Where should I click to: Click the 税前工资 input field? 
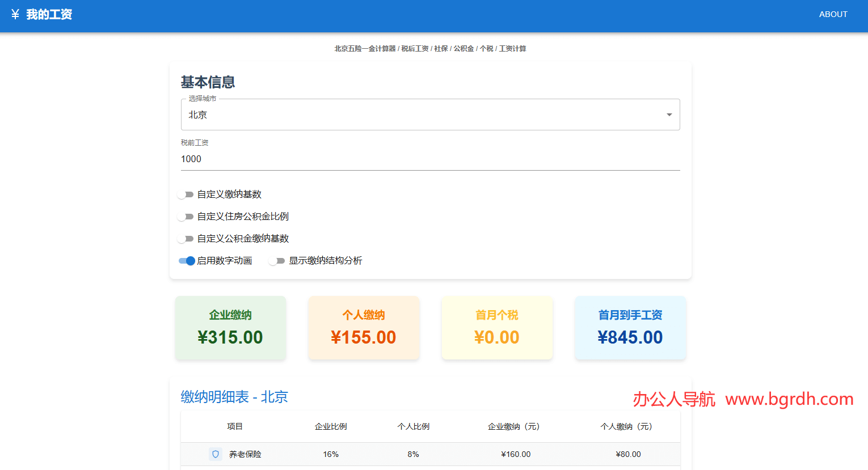click(429, 159)
